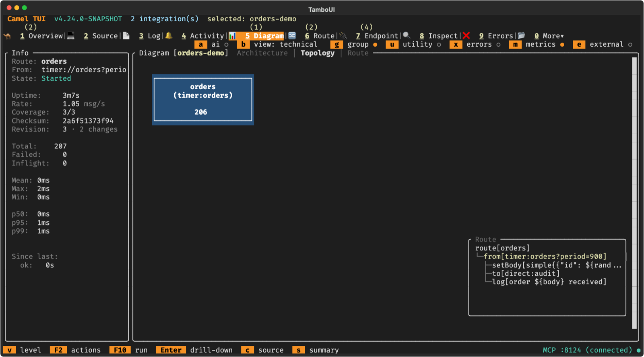Viewport: 644px width, 357px height.
Task: Switch to the Route diagram sub-tab
Action: click(x=358, y=53)
